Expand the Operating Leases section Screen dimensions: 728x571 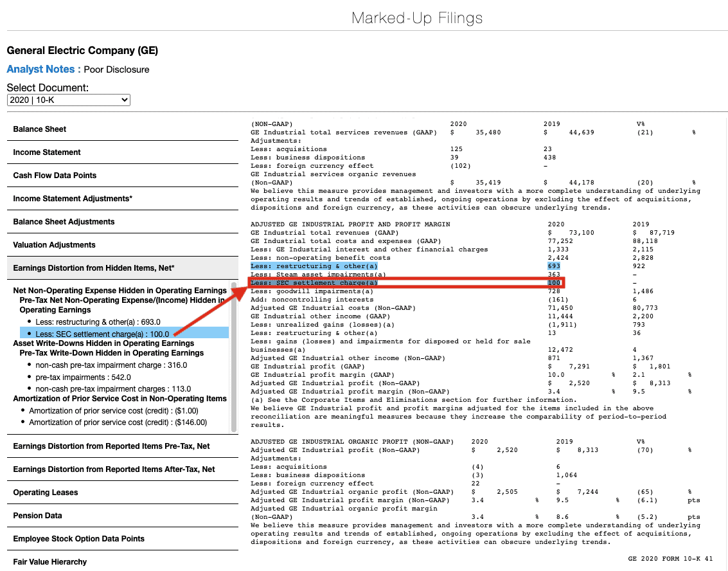click(123, 493)
